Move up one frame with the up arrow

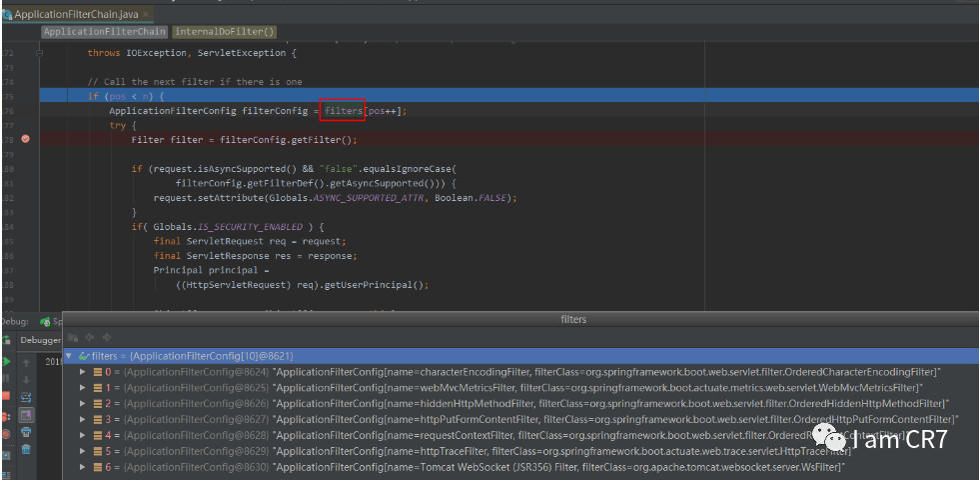(26, 362)
